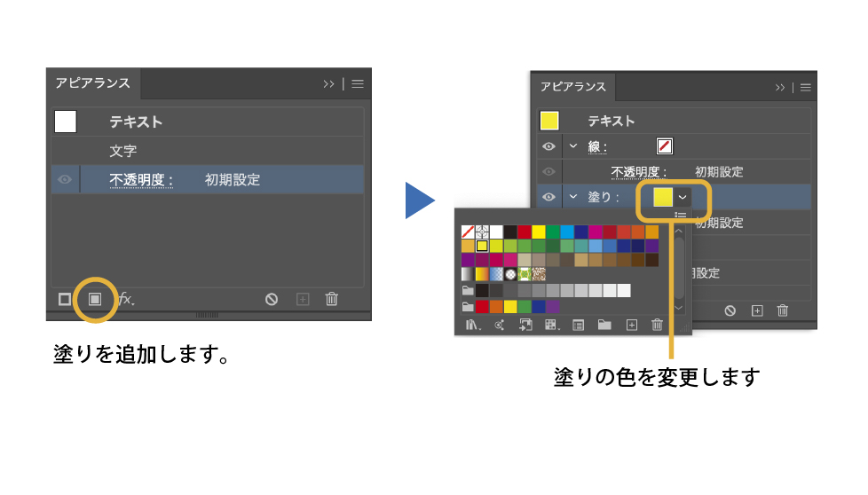Click 初期設定 value under 線 row

coord(719,172)
